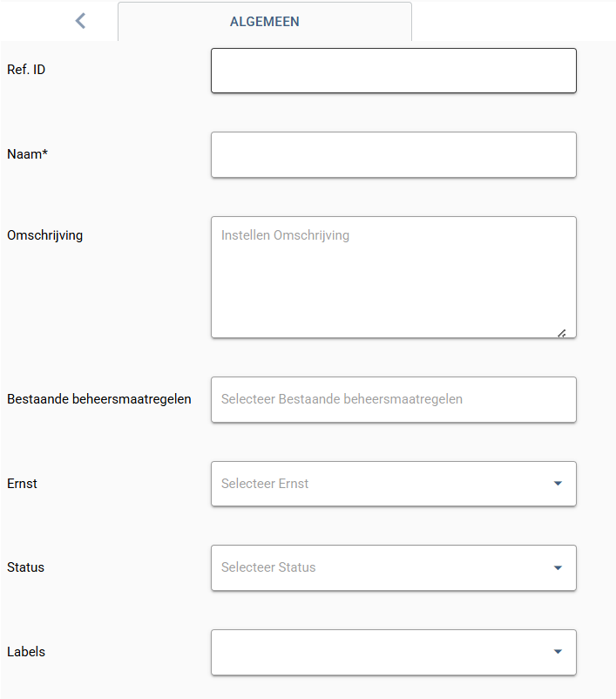The width and height of the screenshot is (616, 699).
Task: Click the Omschrijving field label
Action: (45, 235)
